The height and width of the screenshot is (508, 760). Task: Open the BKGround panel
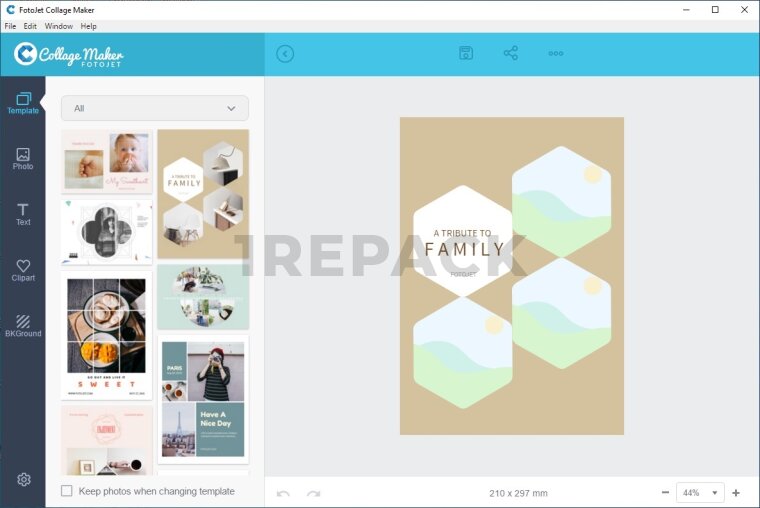pyautogui.click(x=23, y=327)
